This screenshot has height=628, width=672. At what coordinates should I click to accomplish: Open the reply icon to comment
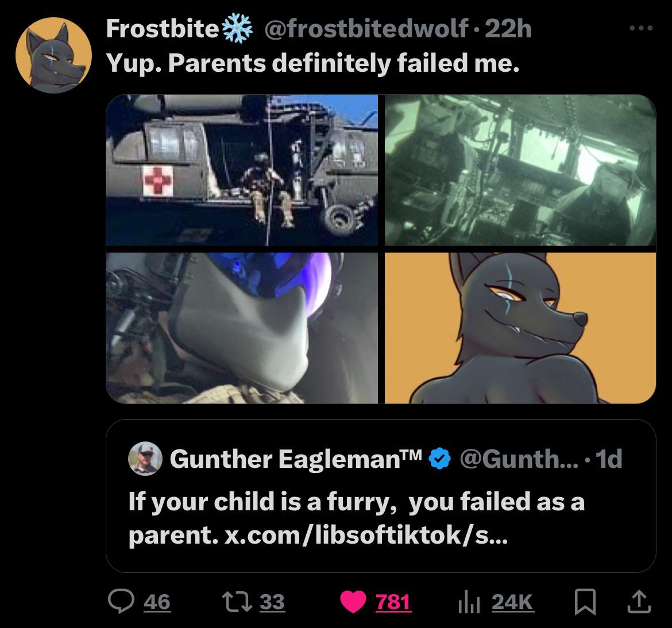click(122, 602)
